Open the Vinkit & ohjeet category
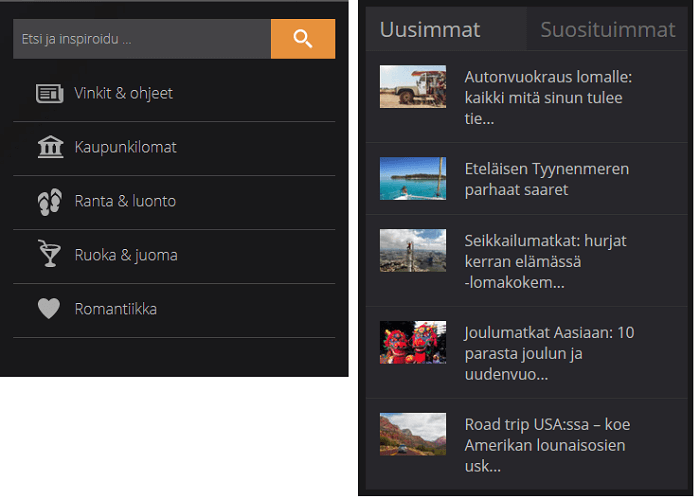 pos(123,93)
